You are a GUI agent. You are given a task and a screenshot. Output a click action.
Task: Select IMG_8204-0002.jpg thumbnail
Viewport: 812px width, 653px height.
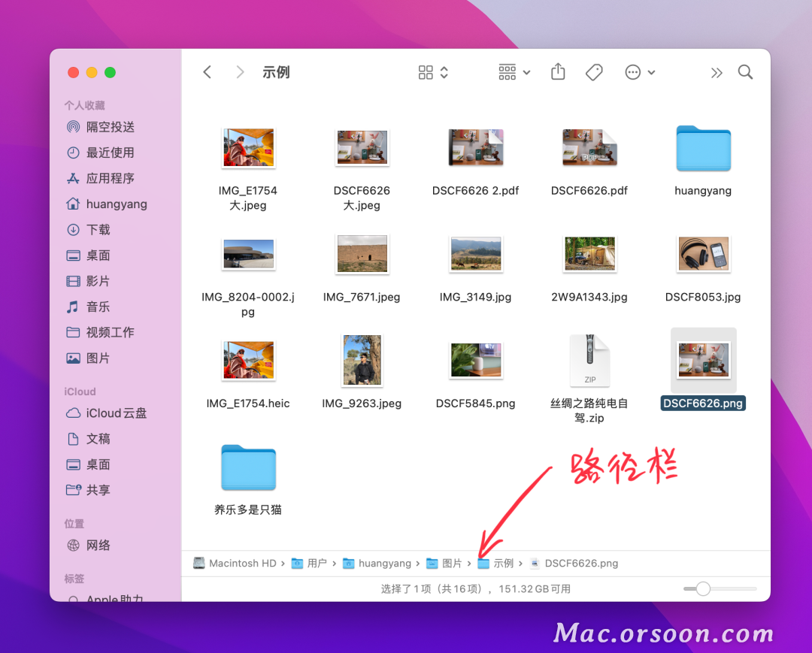(248, 254)
